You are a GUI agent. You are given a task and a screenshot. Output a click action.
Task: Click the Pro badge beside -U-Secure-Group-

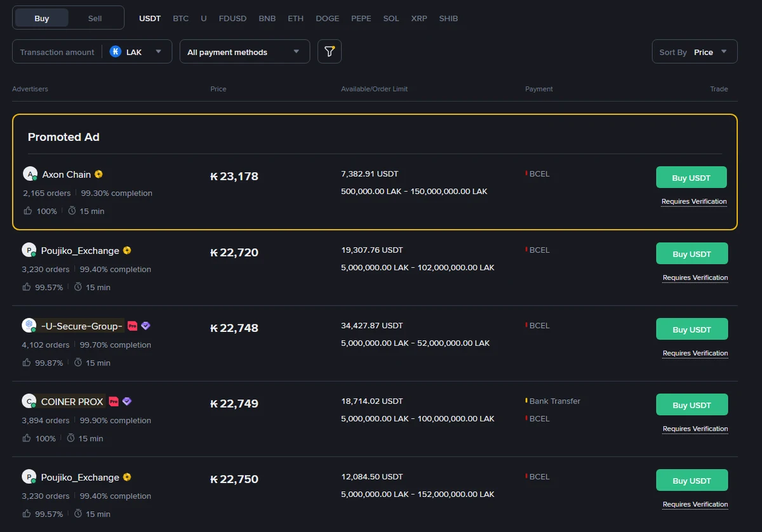click(132, 326)
